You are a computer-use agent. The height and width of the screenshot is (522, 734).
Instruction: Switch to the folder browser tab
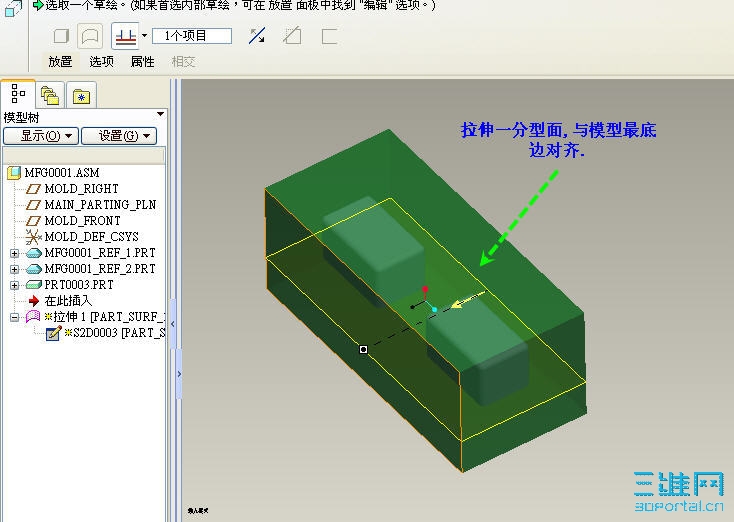pos(50,95)
